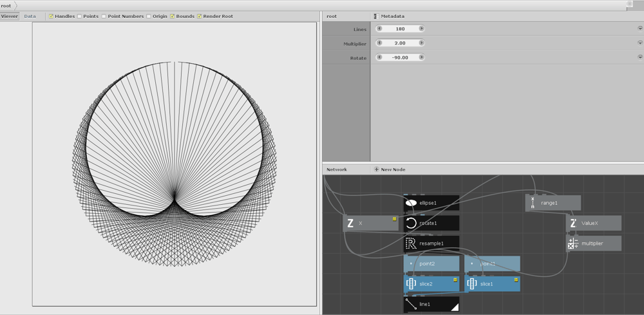644x315 pixels.
Task: Click the Network panel label
Action: pos(337,169)
